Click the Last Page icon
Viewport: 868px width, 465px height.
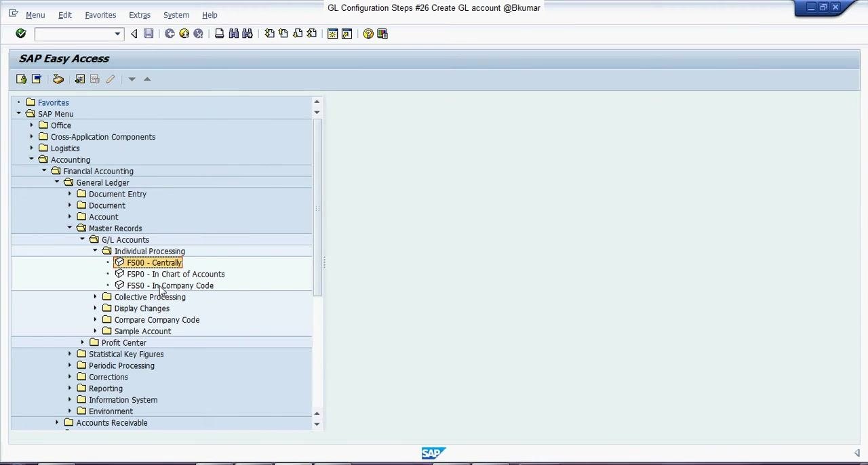point(312,34)
